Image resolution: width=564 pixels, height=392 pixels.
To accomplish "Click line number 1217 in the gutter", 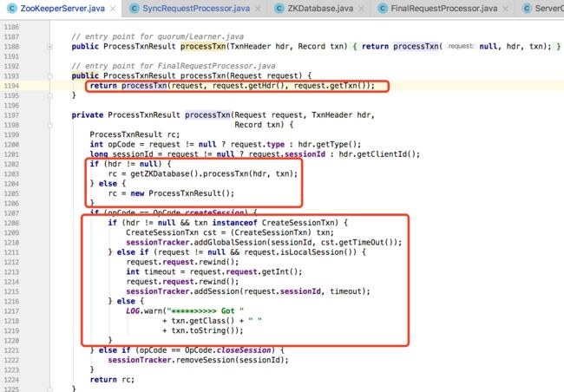I will click(11, 311).
